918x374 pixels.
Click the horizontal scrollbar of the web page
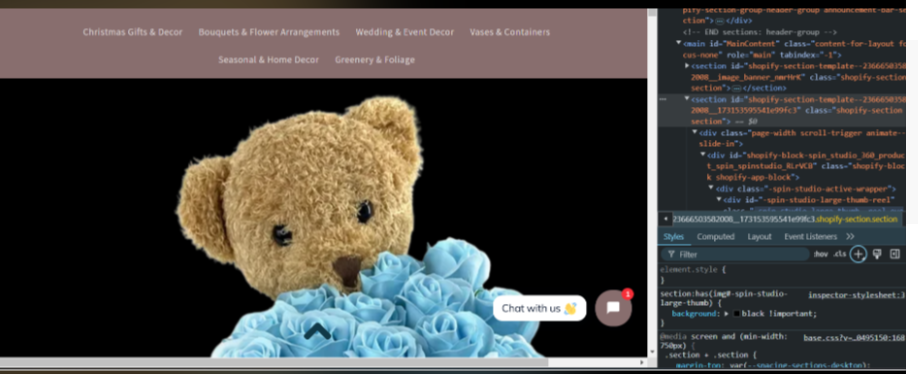274,362
